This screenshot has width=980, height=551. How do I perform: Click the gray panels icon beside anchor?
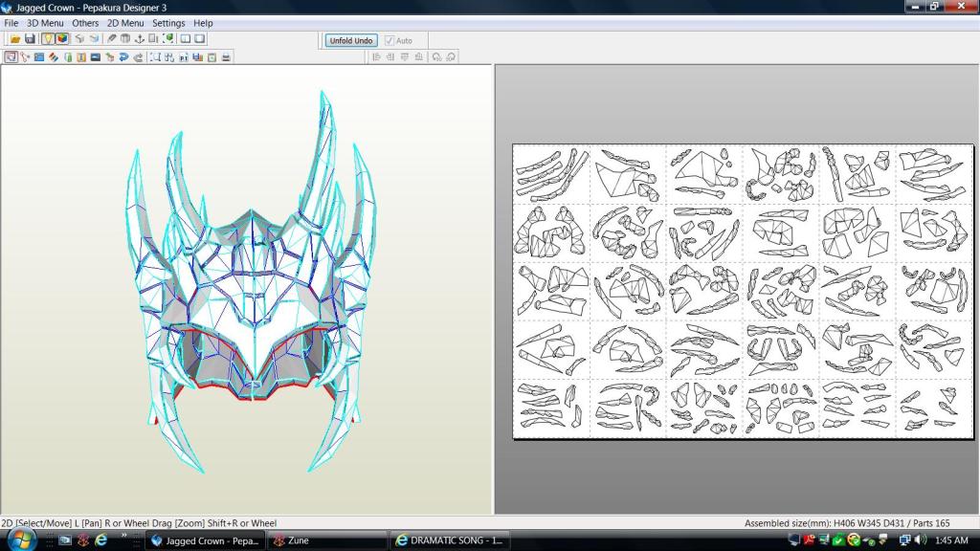(x=153, y=39)
